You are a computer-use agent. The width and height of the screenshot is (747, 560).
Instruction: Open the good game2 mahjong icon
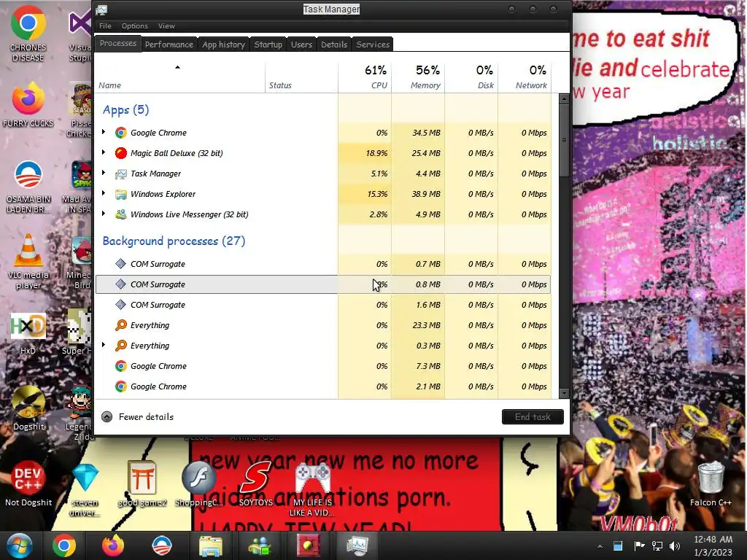(142, 484)
